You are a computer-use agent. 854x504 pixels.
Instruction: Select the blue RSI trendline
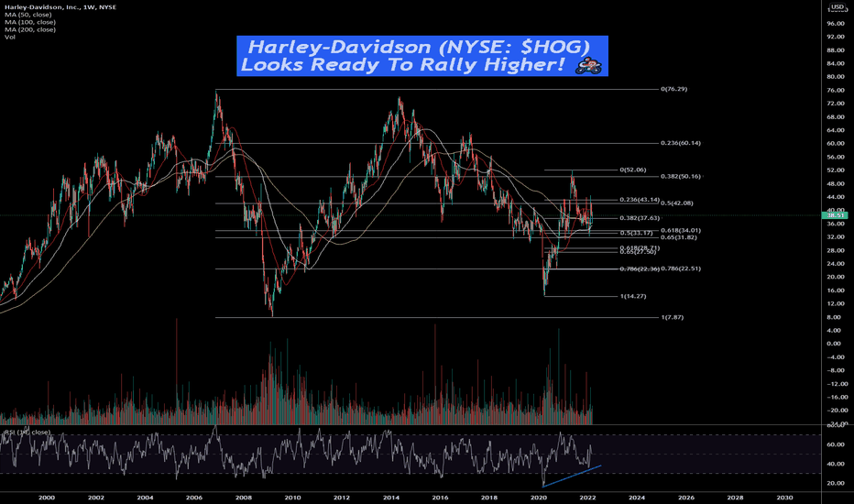point(572,476)
